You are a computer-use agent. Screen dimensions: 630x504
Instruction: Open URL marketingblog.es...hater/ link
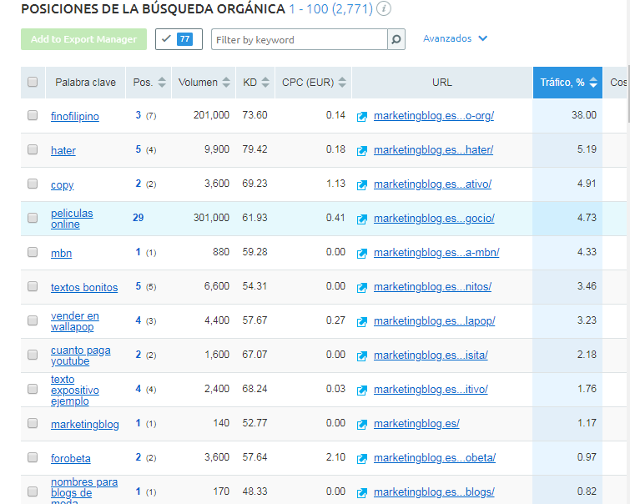[x=433, y=150]
